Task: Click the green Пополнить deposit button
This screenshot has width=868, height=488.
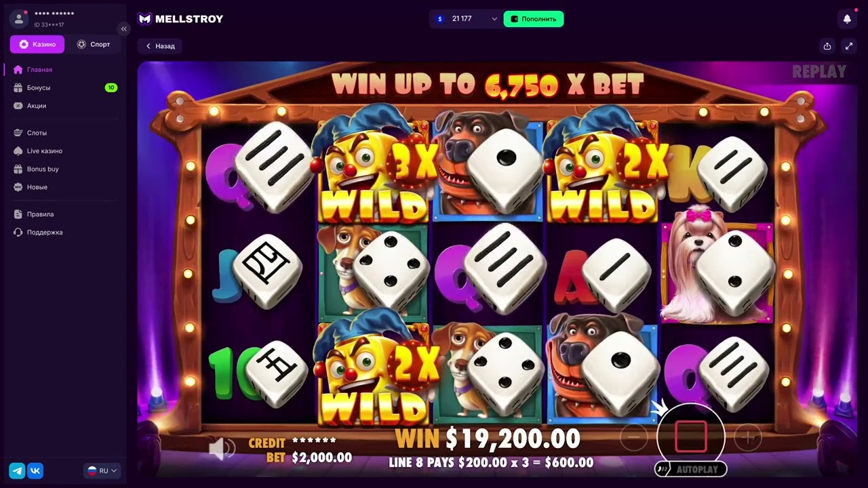Action: point(534,19)
